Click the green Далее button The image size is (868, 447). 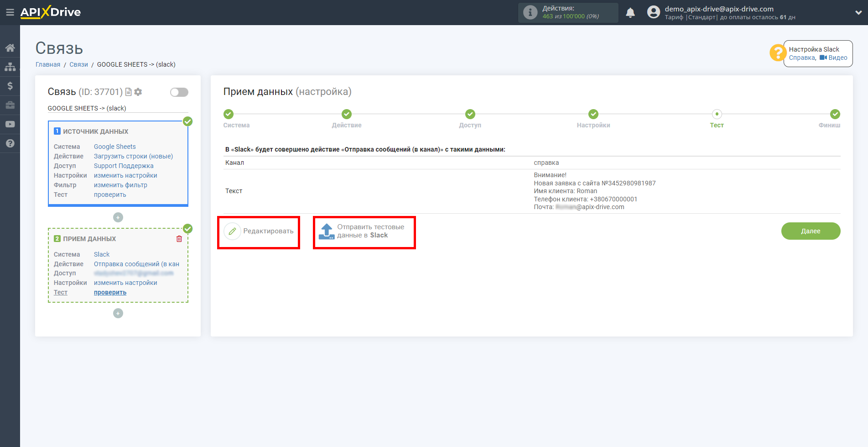point(811,231)
